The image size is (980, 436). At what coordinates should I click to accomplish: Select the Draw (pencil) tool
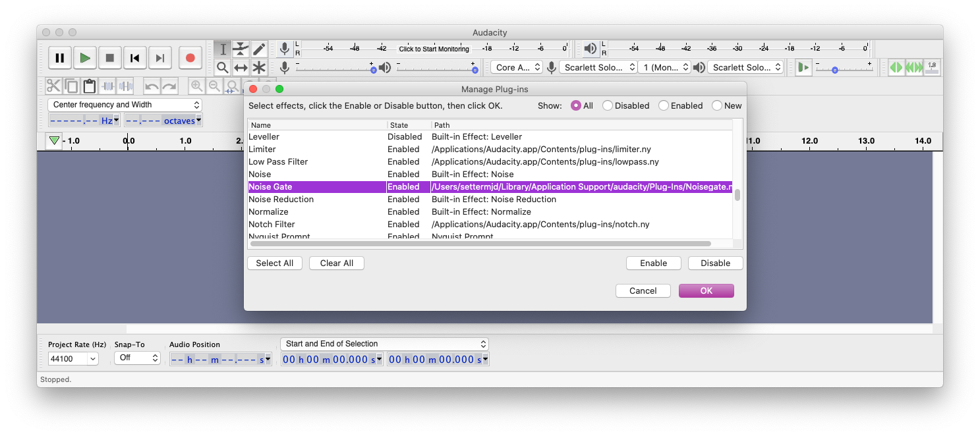[258, 49]
